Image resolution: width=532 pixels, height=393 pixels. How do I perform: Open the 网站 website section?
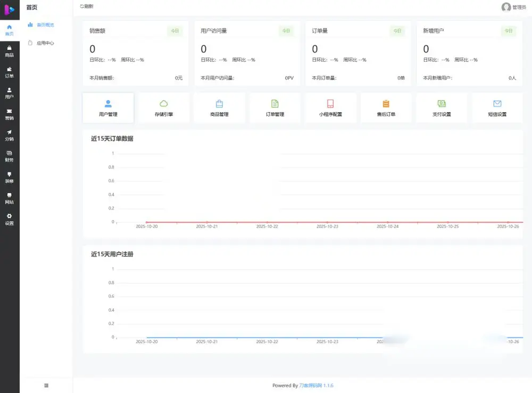pos(10,198)
